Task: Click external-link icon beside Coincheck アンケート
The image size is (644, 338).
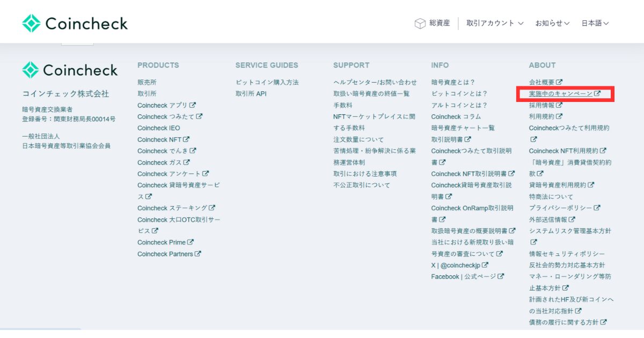Action: (x=206, y=174)
